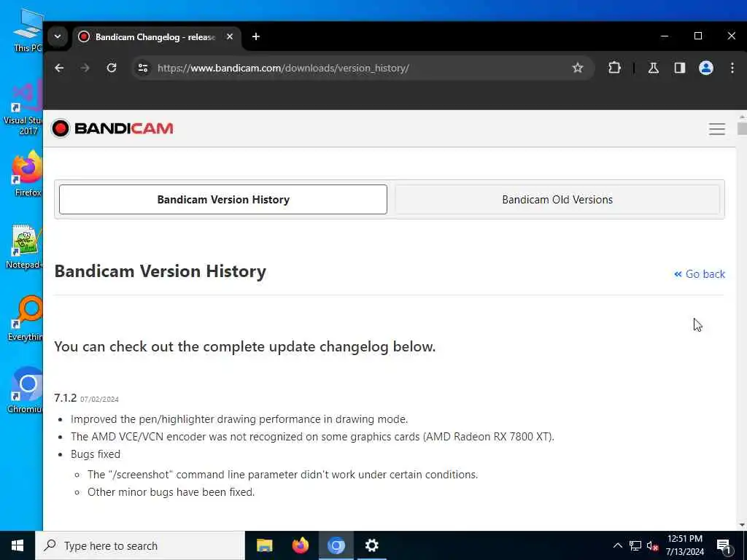This screenshot has height=560, width=747.
Task: Toggle the browser side panel icon
Action: tap(680, 68)
